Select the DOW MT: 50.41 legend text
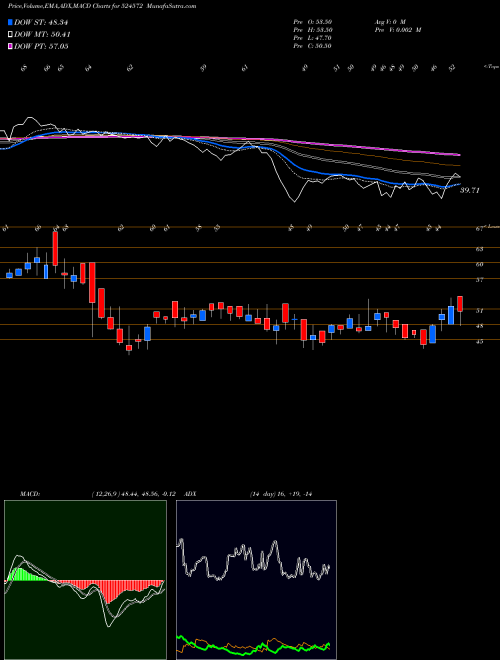Screen dimensions: 500x660 42,35
